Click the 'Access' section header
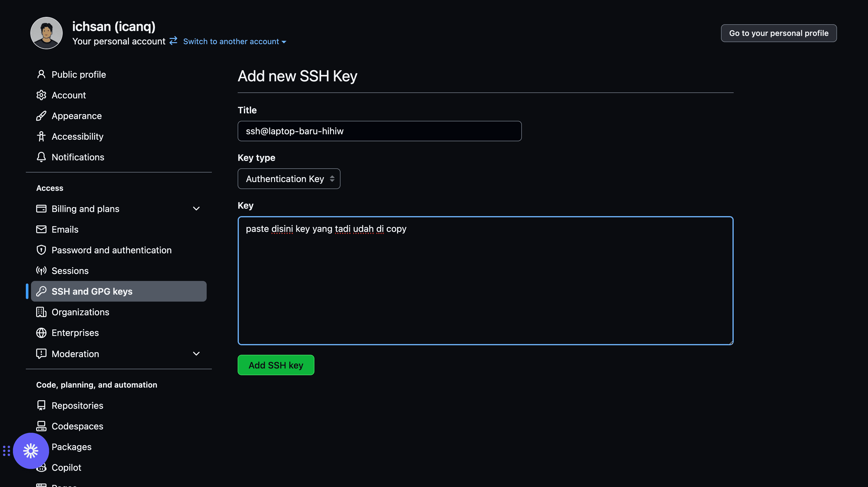Screen dimensions: 868x487 (x=50, y=188)
